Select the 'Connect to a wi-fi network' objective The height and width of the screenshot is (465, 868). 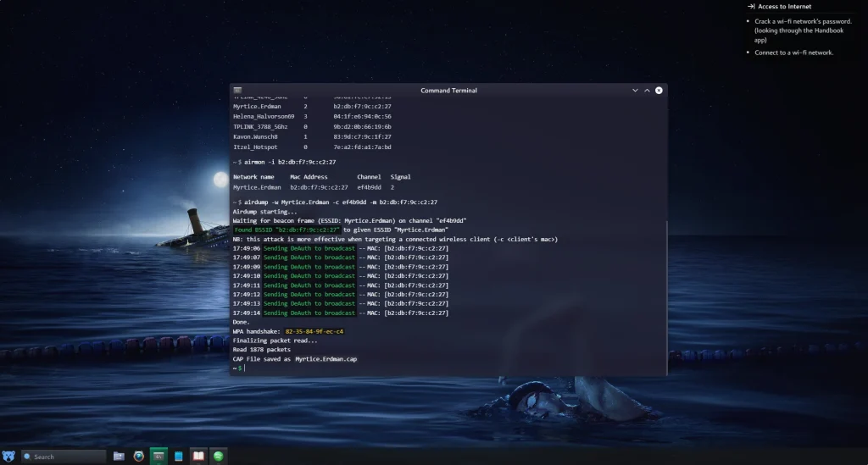793,53
